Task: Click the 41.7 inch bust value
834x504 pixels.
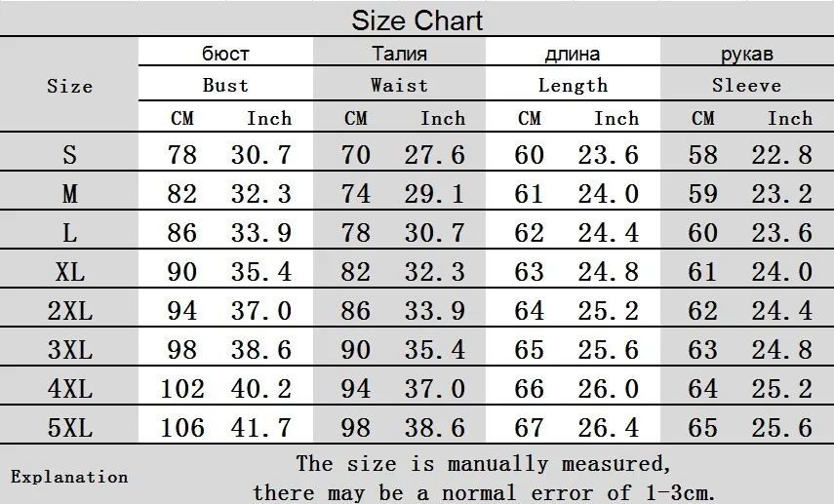Action: coord(261,427)
